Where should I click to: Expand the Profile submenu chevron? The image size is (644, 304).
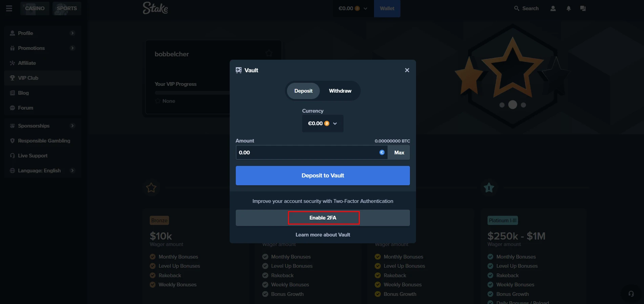[x=72, y=33]
